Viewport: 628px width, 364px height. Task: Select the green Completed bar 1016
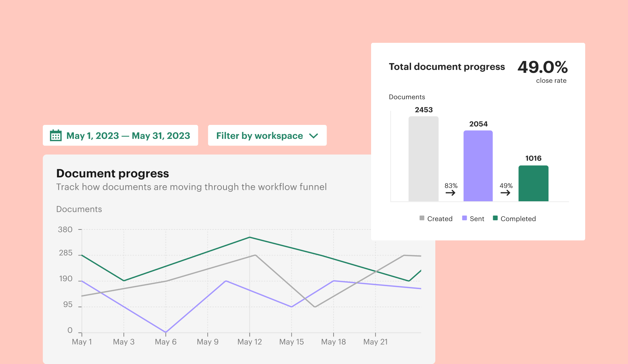[533, 183]
